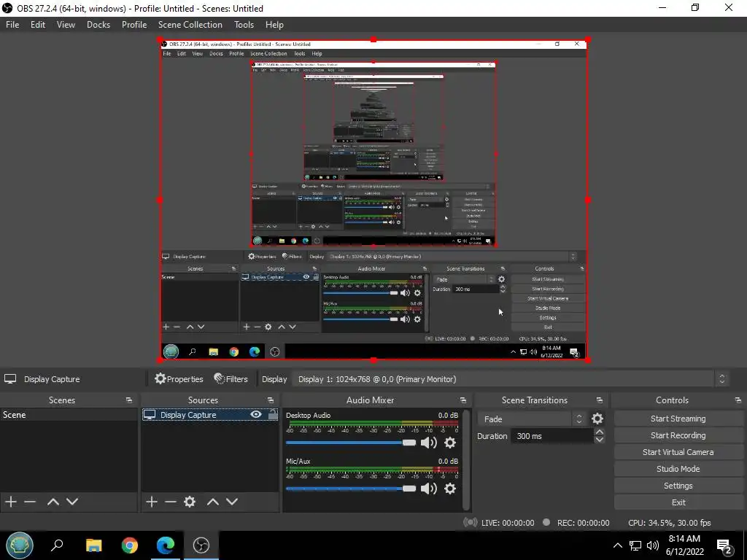This screenshot has height=560, width=747.
Task: Open the Help menu
Action: (274, 25)
